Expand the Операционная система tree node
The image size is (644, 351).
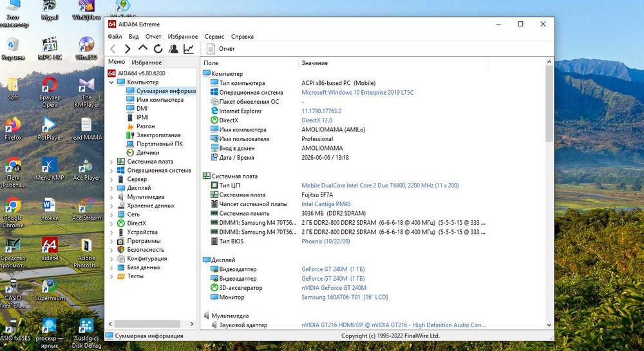pyautogui.click(x=111, y=171)
